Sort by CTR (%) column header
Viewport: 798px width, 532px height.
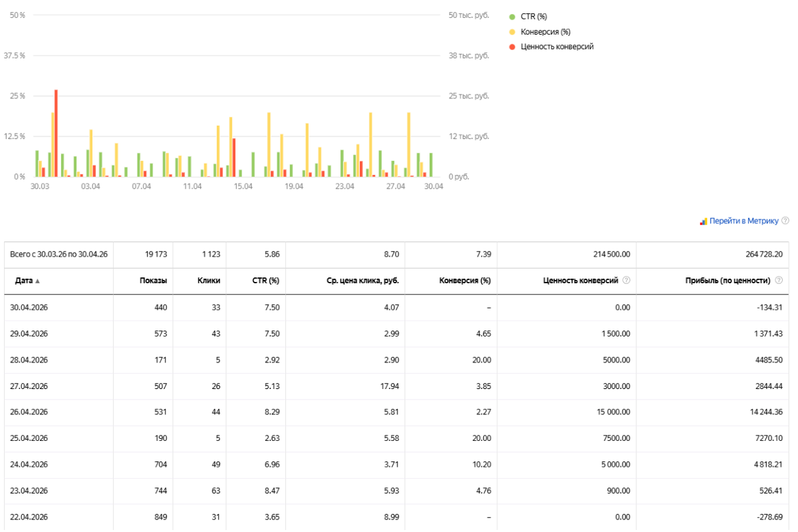pos(266,281)
